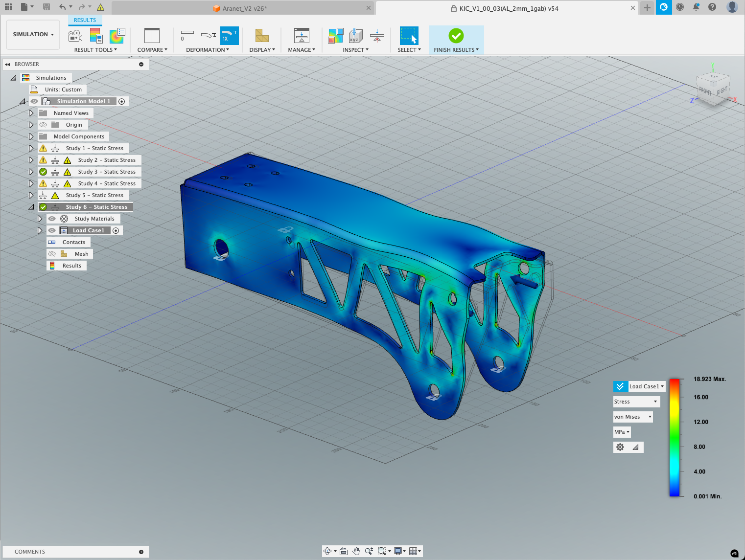Screen dimensions: 745x560
Task: Click the stress legend color gradient bar
Action: (x=674, y=438)
